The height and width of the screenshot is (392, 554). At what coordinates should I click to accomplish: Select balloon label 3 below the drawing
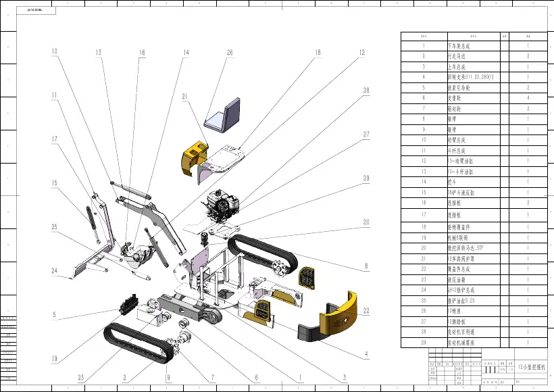[345, 378]
